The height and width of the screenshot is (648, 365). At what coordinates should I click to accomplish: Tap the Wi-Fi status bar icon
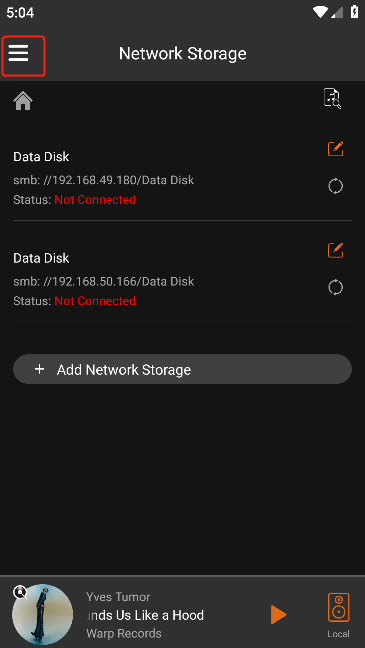click(320, 12)
